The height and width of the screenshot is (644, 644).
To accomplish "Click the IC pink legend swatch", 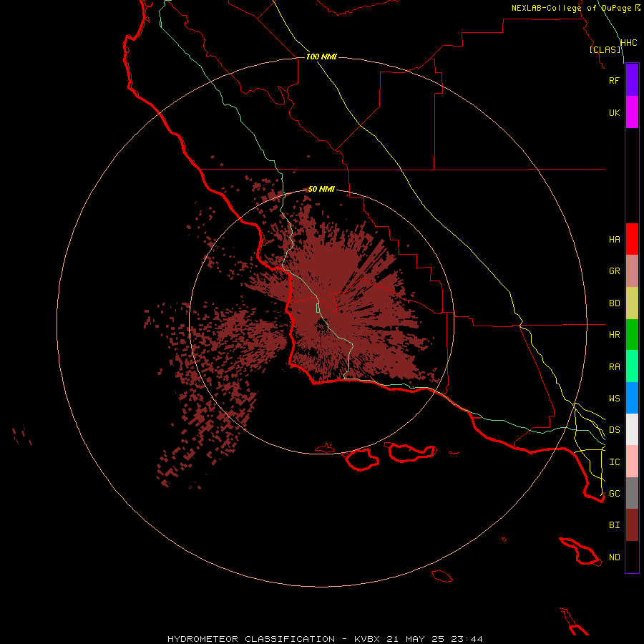I will [x=632, y=462].
